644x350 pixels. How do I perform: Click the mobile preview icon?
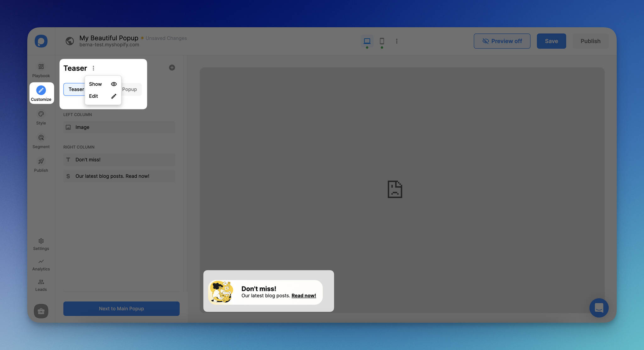[381, 41]
